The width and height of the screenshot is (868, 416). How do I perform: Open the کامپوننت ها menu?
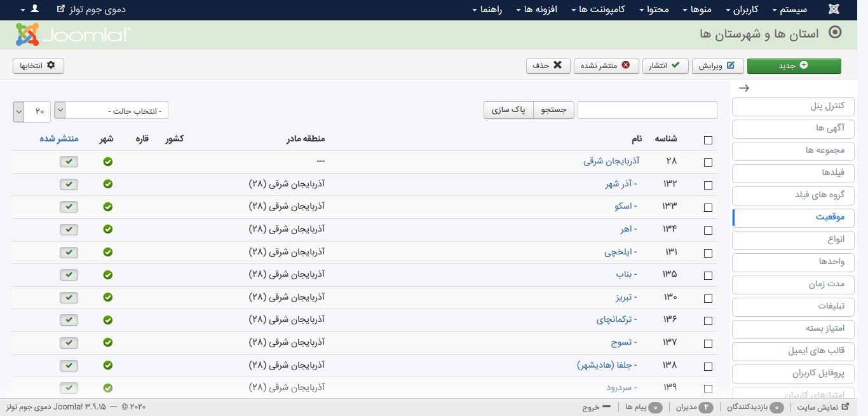point(597,10)
